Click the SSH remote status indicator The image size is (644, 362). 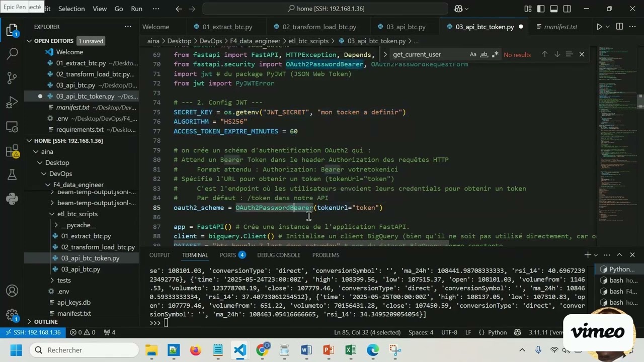[33, 332]
